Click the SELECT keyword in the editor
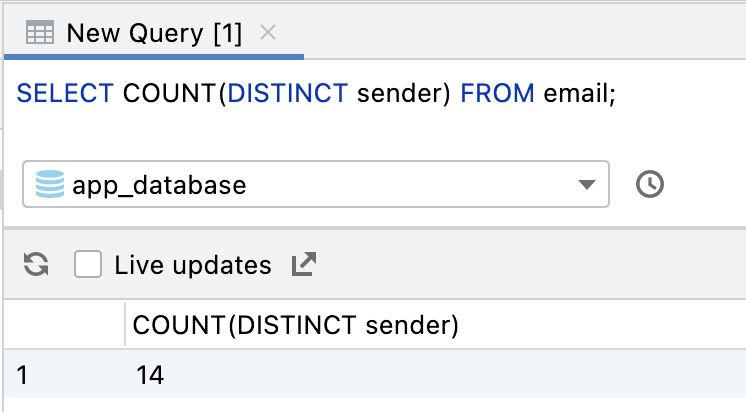746x412 pixels. click(x=66, y=94)
